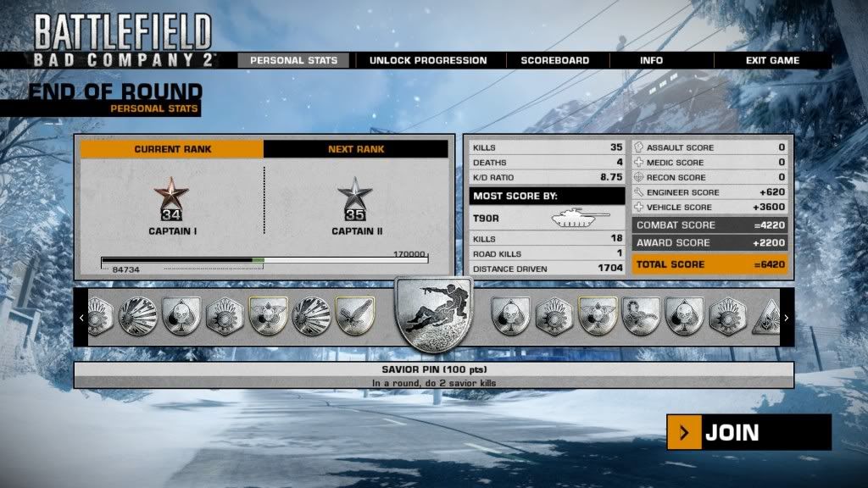Click the orange Total Score row
This screenshot has height=488, width=868.
(711, 264)
